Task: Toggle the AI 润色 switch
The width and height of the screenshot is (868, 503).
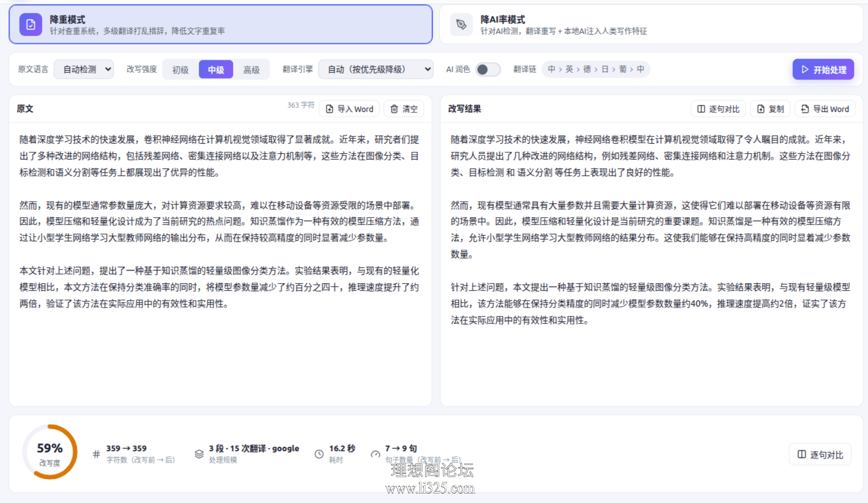Action: 488,69
